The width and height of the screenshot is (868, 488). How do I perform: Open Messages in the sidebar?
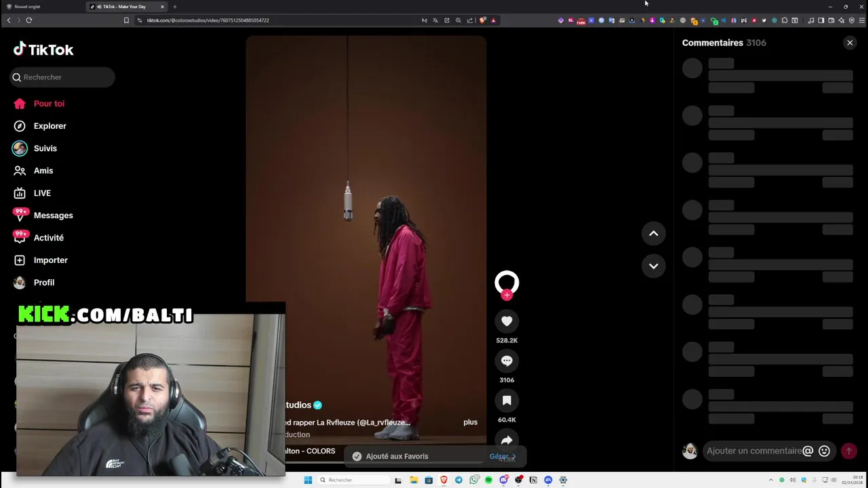tap(43, 216)
